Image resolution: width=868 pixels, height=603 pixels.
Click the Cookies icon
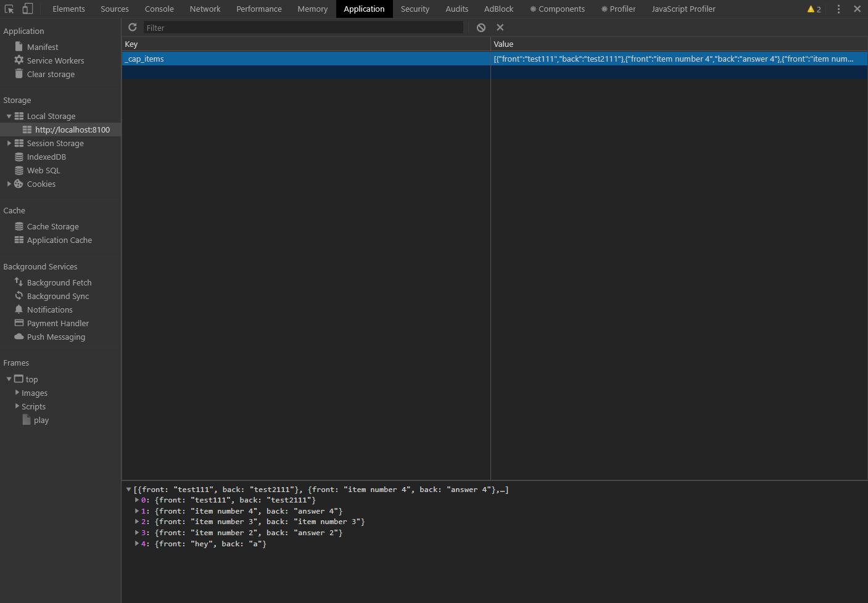click(19, 184)
